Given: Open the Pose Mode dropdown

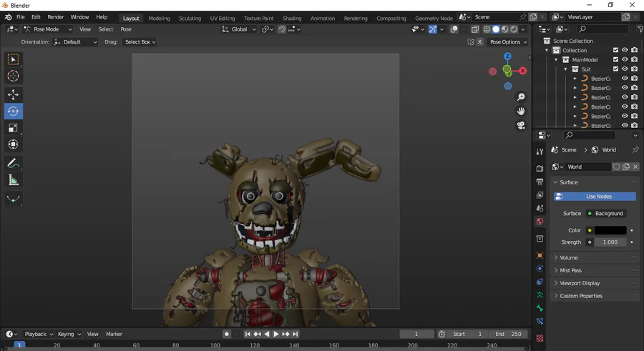Looking at the screenshot, I should tap(48, 29).
